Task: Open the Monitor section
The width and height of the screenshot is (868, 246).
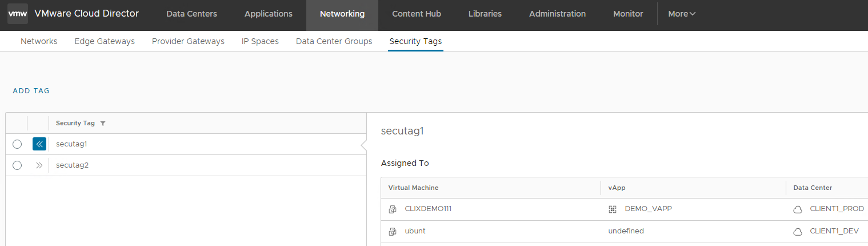Action: coord(628,14)
